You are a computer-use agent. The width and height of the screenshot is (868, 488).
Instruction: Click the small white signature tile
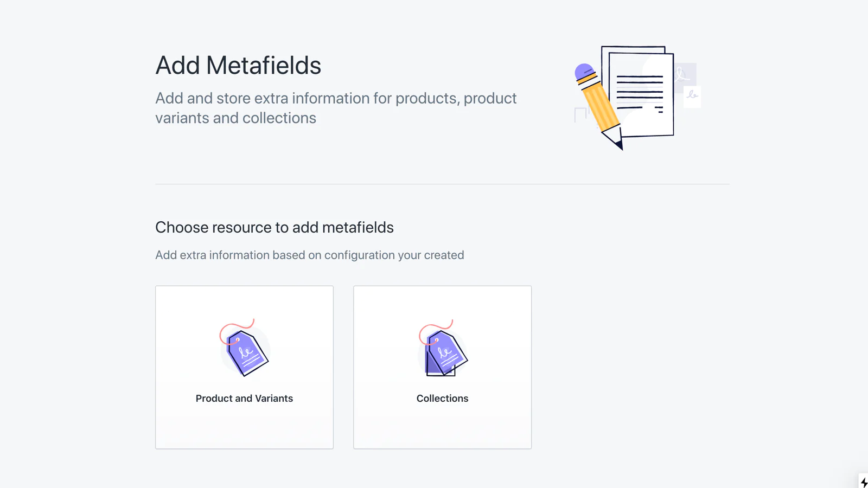tap(692, 96)
